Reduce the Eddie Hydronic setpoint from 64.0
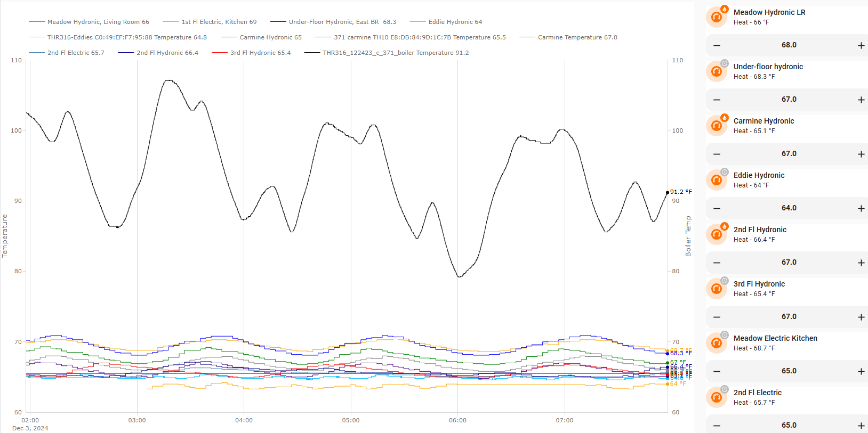The image size is (868, 433). [x=717, y=208]
